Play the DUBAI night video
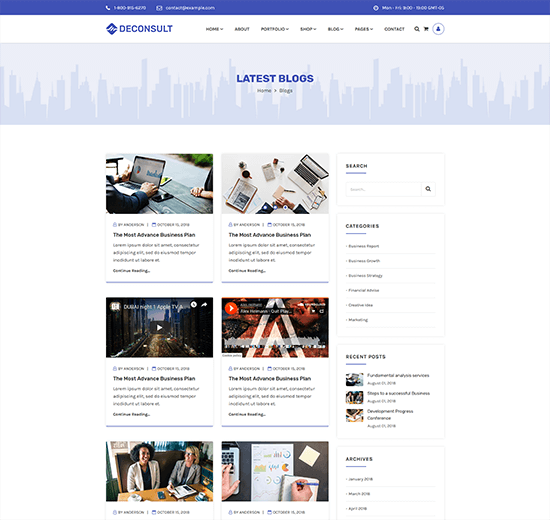 [159, 328]
